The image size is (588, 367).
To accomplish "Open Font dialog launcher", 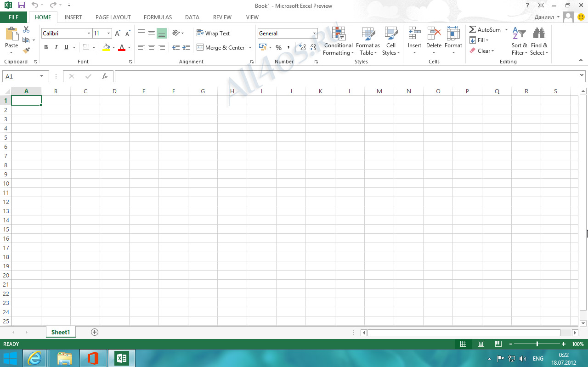I will point(130,62).
